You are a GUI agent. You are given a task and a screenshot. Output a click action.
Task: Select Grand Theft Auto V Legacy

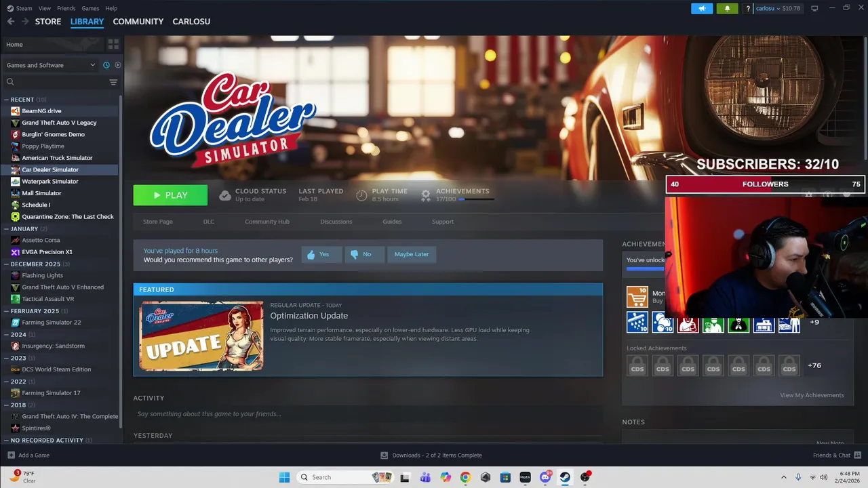[x=60, y=123]
